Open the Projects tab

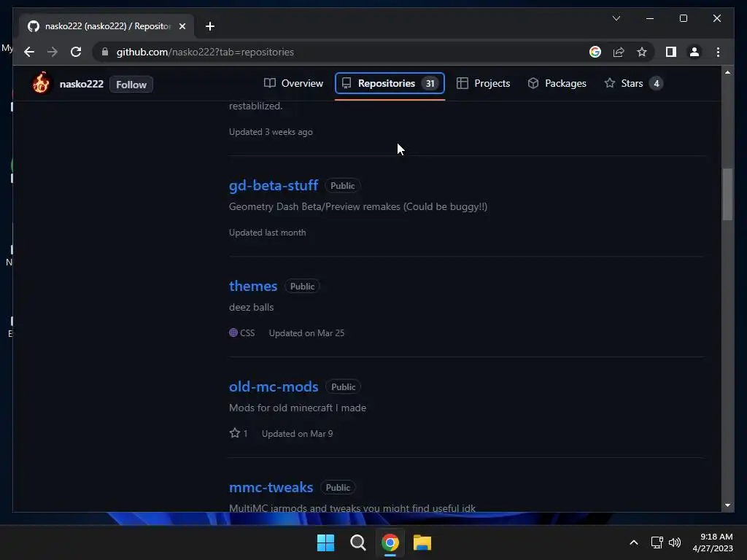point(483,83)
